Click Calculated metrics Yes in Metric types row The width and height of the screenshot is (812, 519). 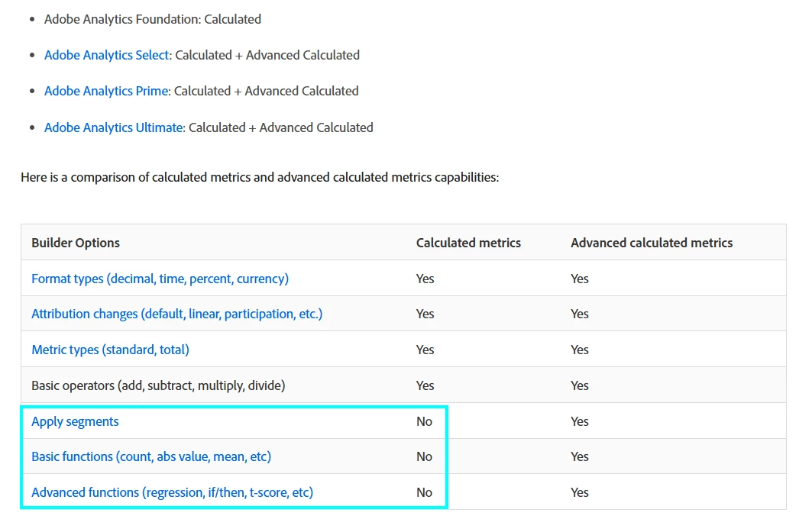(425, 350)
